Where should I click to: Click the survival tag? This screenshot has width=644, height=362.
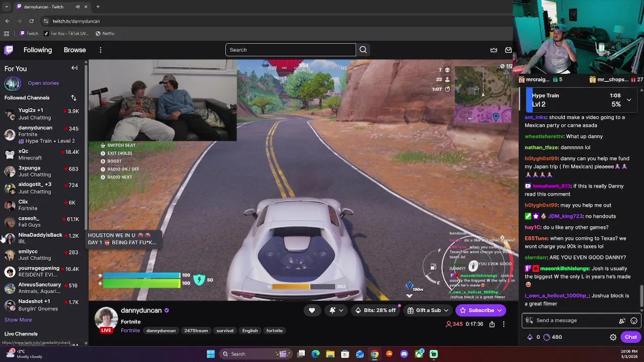[225, 331]
